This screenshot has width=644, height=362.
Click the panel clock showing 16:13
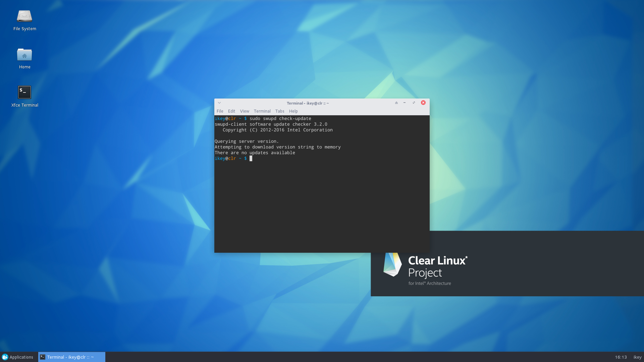(621, 357)
